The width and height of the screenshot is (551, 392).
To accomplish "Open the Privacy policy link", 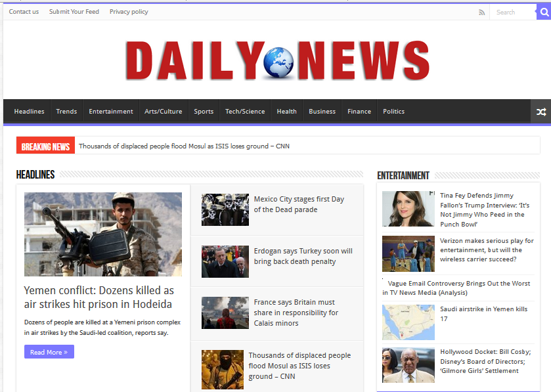I will (x=129, y=12).
